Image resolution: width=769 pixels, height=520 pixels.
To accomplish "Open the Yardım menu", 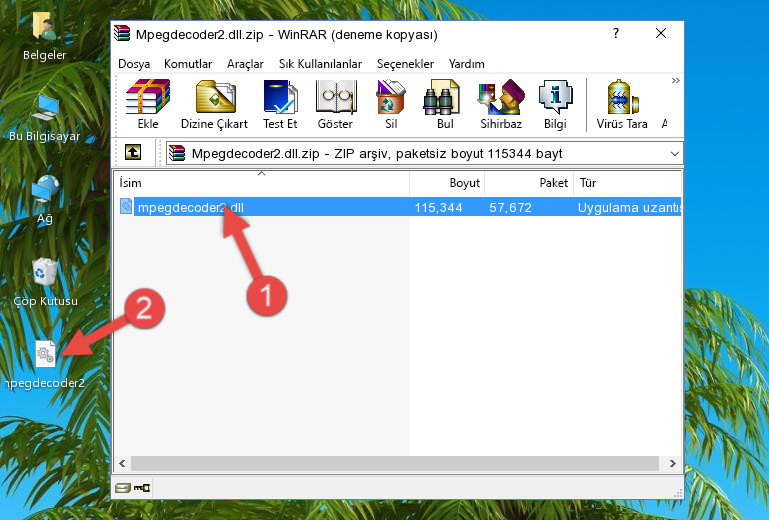I will click(466, 64).
